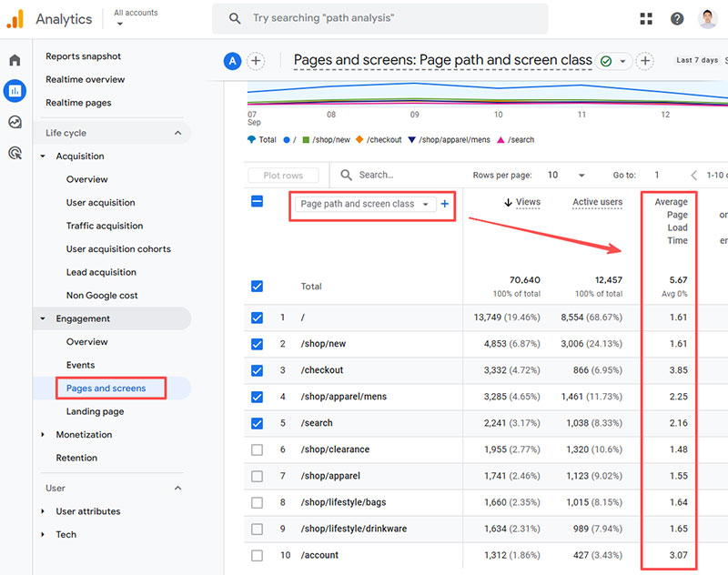Tick the /account row checkbox
The width and height of the screenshot is (728, 575).
pyautogui.click(x=257, y=555)
